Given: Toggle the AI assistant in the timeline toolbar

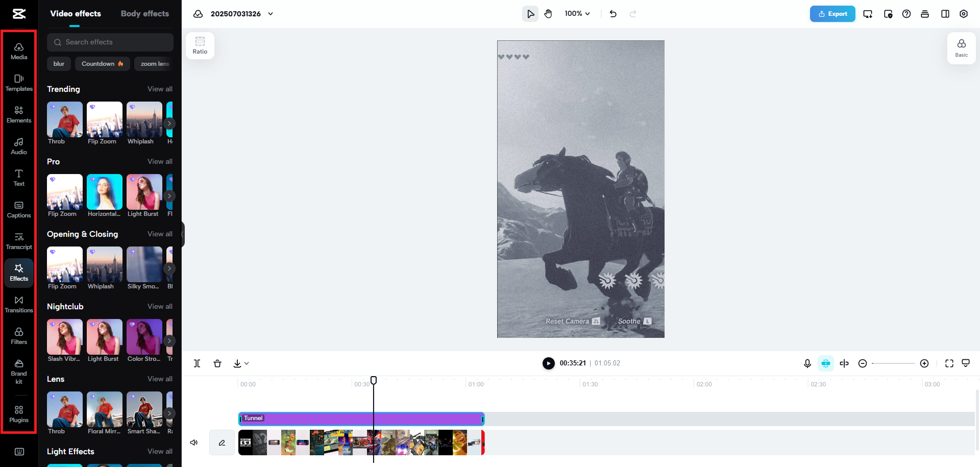Looking at the screenshot, I should pos(825,363).
